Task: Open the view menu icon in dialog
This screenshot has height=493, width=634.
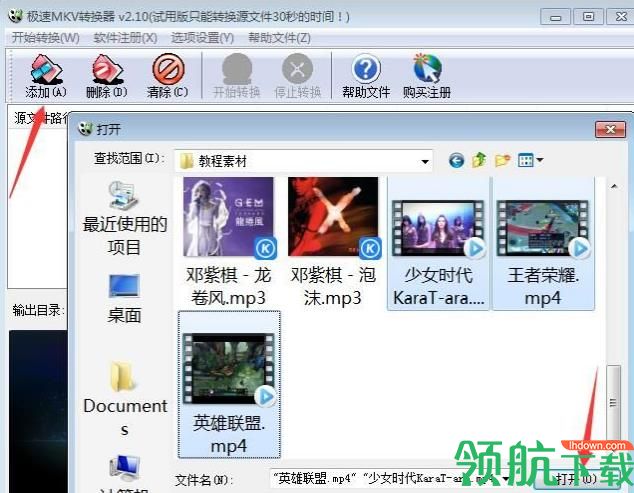Action: (x=530, y=161)
